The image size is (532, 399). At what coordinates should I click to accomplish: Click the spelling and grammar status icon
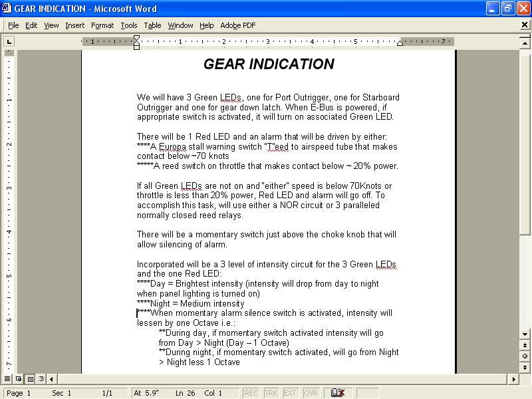338,392
